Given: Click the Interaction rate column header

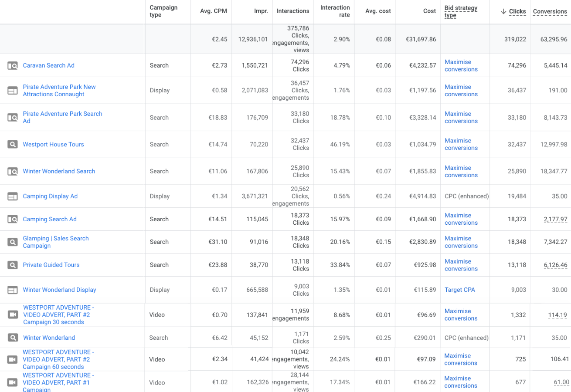Looking at the screenshot, I should click(x=335, y=11).
